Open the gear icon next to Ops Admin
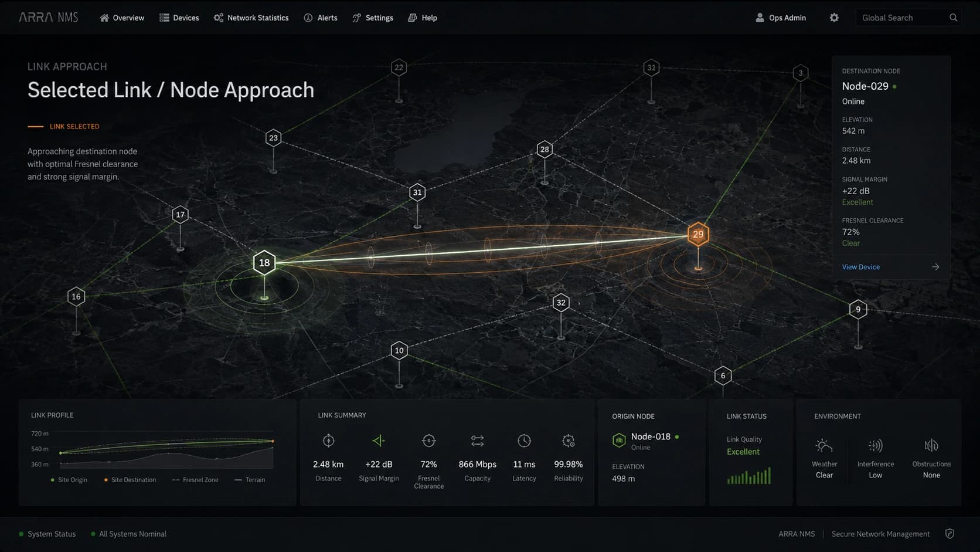980x552 pixels. click(834, 18)
